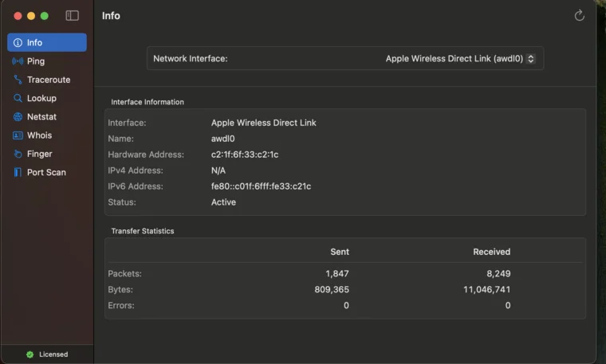Click the Interface Information heading
Image resolution: width=606 pixels, height=364 pixels.
148,102
